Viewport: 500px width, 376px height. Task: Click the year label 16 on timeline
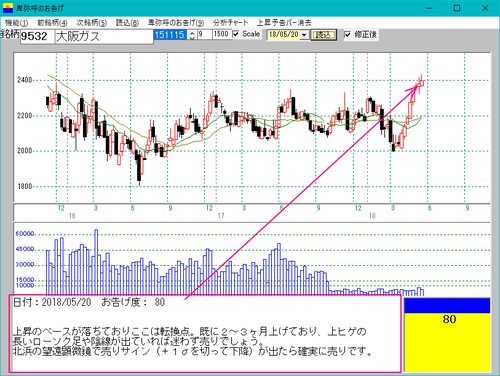click(x=72, y=216)
